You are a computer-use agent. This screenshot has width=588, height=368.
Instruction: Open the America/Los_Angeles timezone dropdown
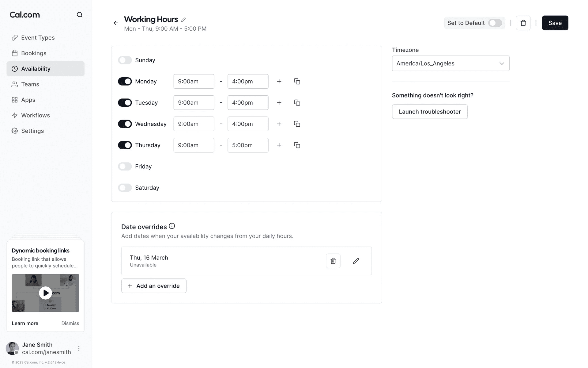click(450, 63)
